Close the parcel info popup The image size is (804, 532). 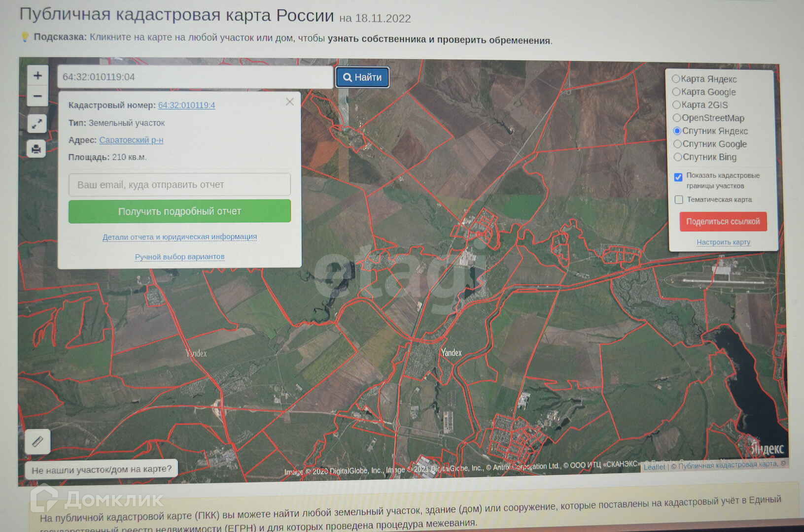290,101
